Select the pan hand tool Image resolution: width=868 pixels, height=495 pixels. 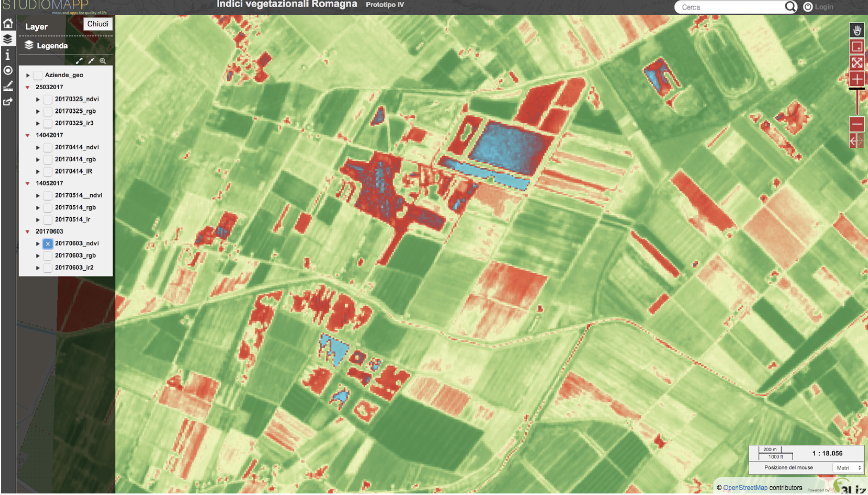pos(856,31)
